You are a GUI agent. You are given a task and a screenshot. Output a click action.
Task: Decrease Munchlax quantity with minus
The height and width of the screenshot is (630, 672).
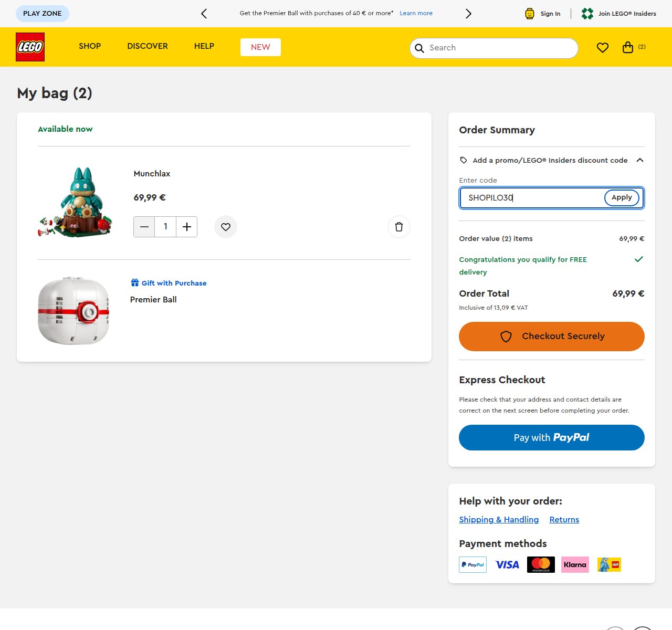coord(144,227)
